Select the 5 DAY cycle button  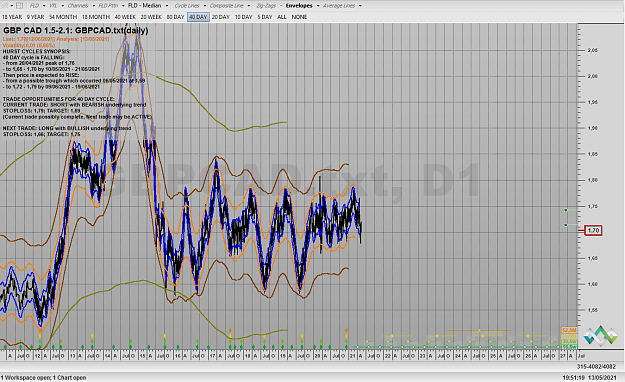pyautogui.click(x=265, y=17)
